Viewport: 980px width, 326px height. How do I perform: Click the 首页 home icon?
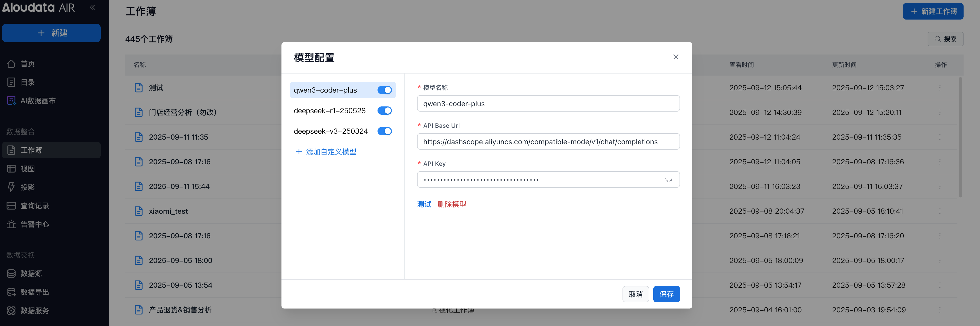pos(11,64)
